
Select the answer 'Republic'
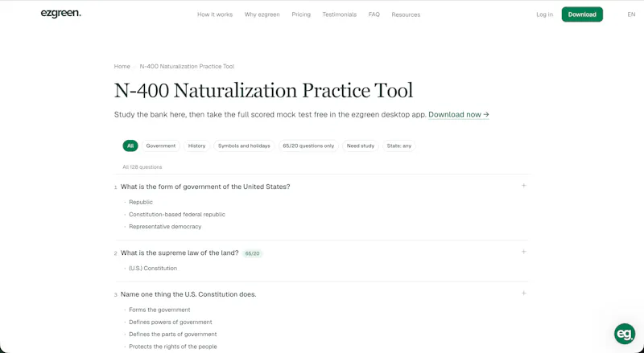click(140, 202)
